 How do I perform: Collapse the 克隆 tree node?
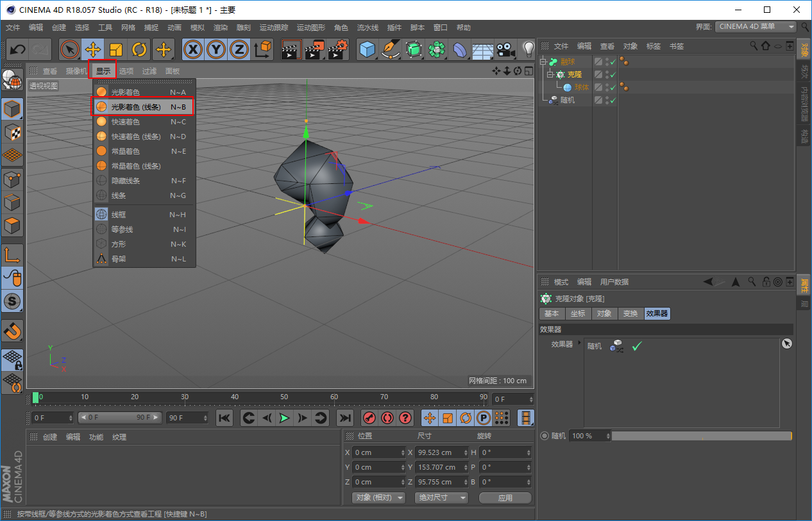coord(550,75)
